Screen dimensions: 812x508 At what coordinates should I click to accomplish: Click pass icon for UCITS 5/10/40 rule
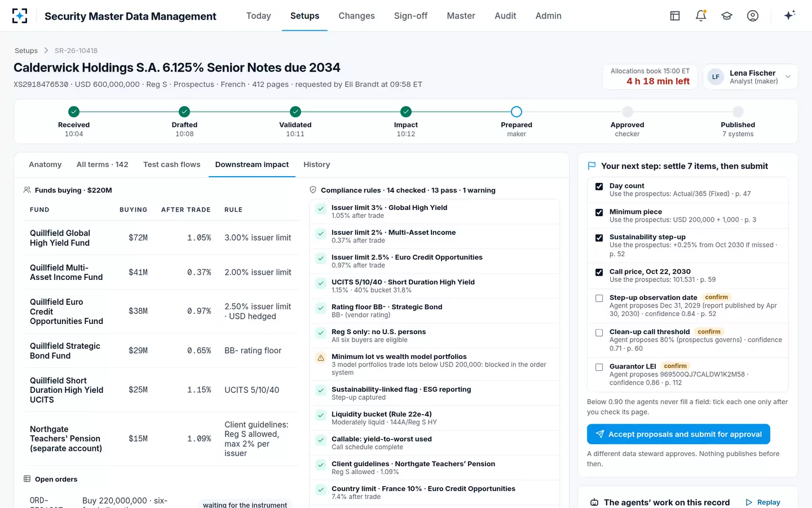click(x=321, y=283)
